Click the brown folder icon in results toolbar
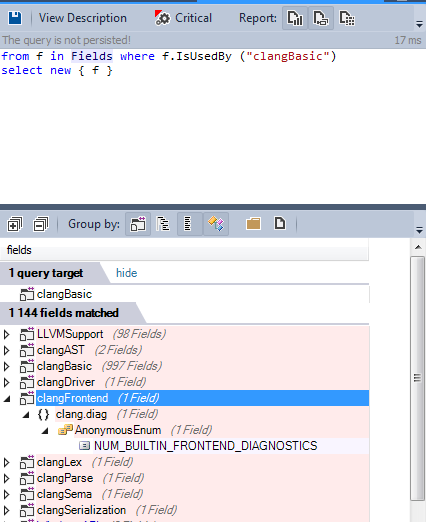The height and width of the screenshot is (522, 426). point(253,224)
